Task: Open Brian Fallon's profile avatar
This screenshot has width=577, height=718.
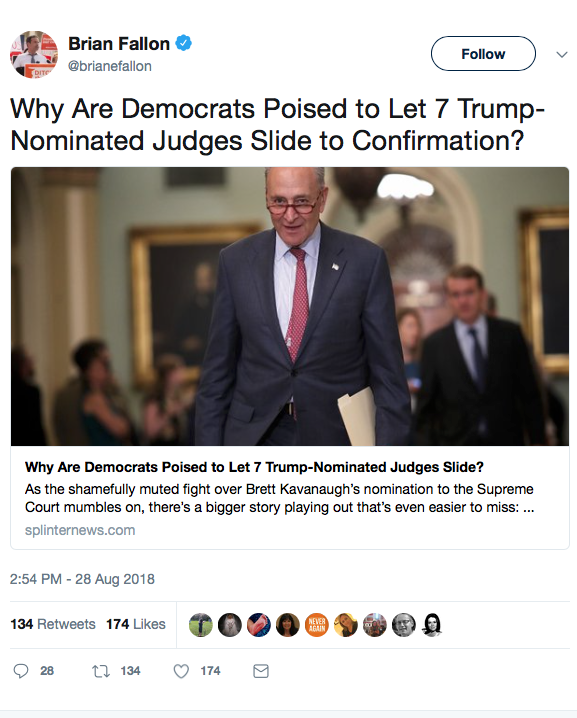Action: pyautogui.click(x=34, y=54)
